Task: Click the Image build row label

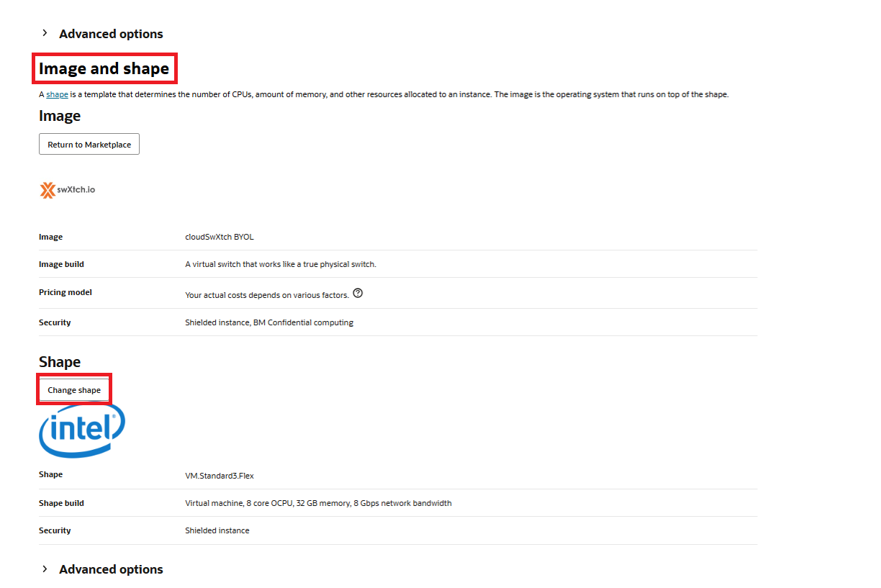Action: (61, 264)
